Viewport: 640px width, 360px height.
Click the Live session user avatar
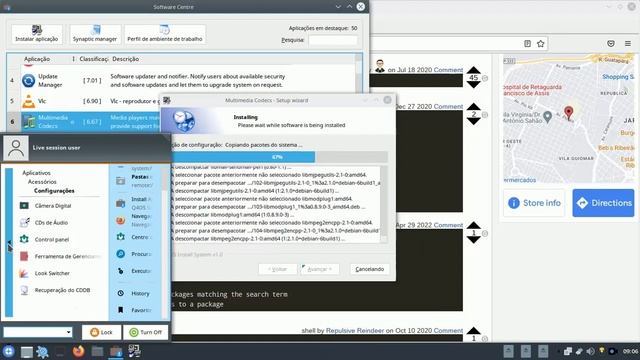(x=16, y=148)
